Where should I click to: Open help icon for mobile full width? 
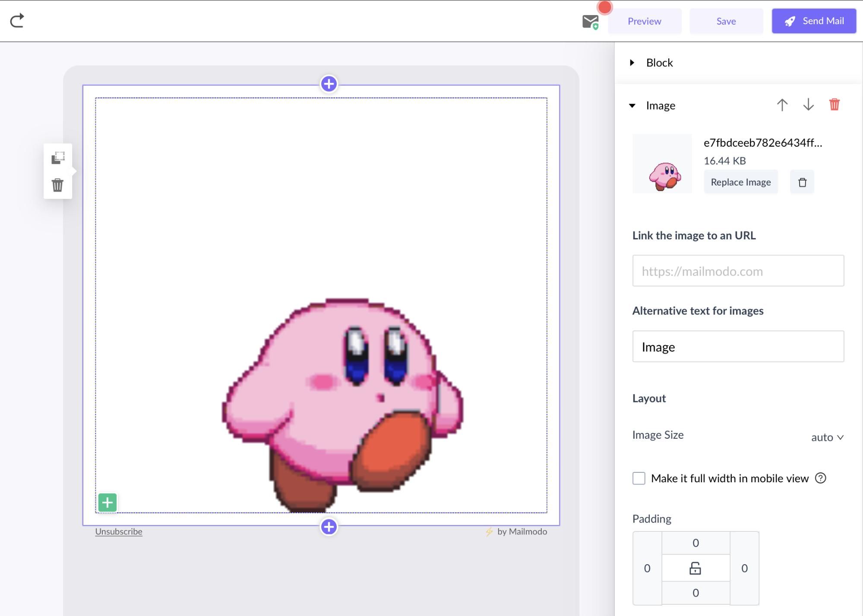(820, 478)
